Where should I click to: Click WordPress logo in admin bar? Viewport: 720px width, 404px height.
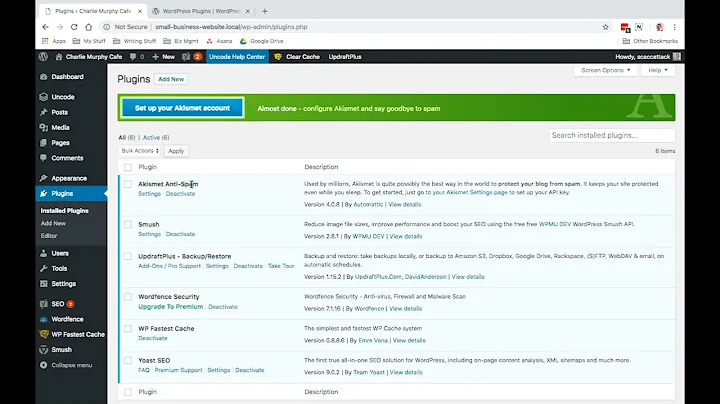click(x=44, y=56)
